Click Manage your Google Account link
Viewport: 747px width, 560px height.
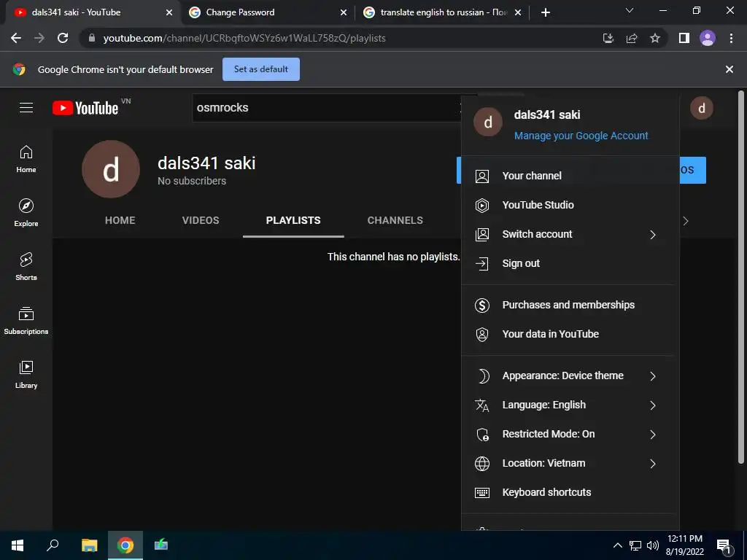581,136
